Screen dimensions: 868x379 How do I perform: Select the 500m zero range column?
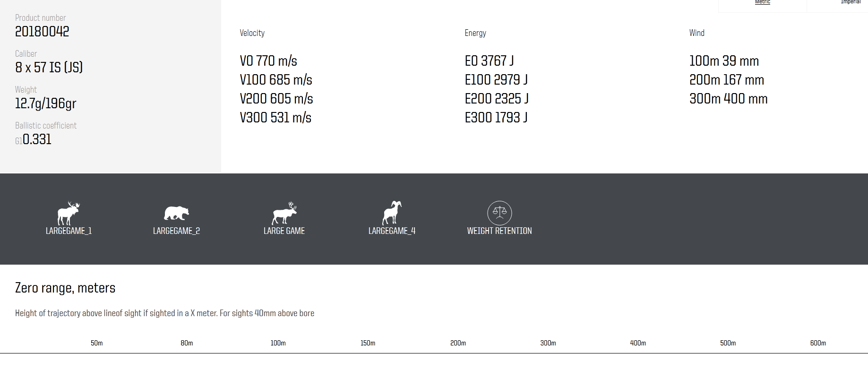(x=728, y=343)
